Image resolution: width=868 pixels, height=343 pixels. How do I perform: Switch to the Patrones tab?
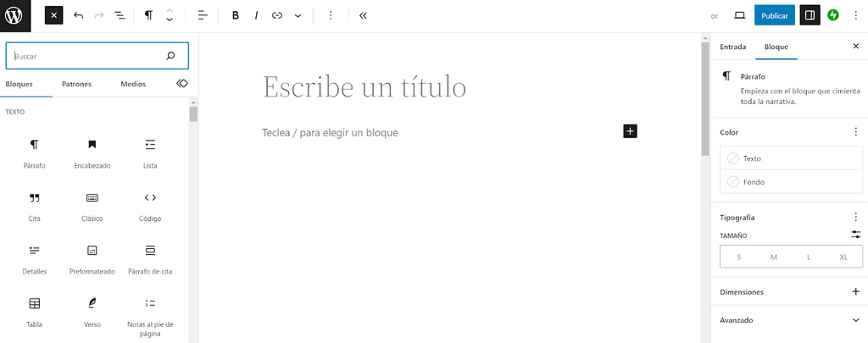tap(76, 84)
